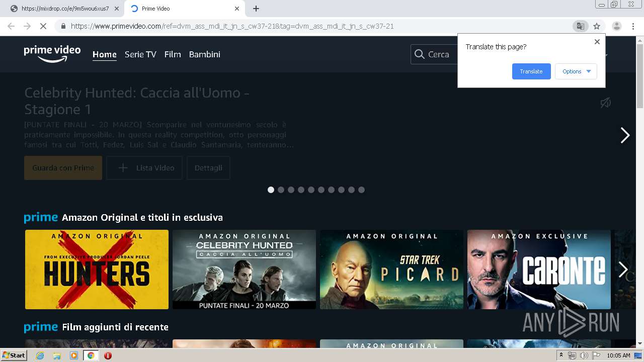Viewport: 644px width, 362px height.
Task: Click Film aggiunti di recente heading
Action: pos(115,327)
